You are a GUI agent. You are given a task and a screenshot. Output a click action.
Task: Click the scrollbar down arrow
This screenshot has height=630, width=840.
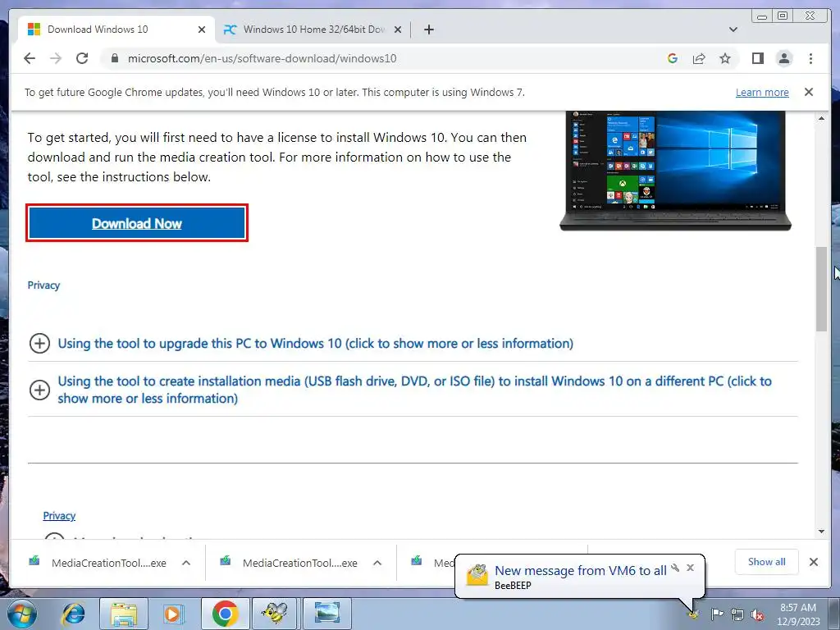821,532
